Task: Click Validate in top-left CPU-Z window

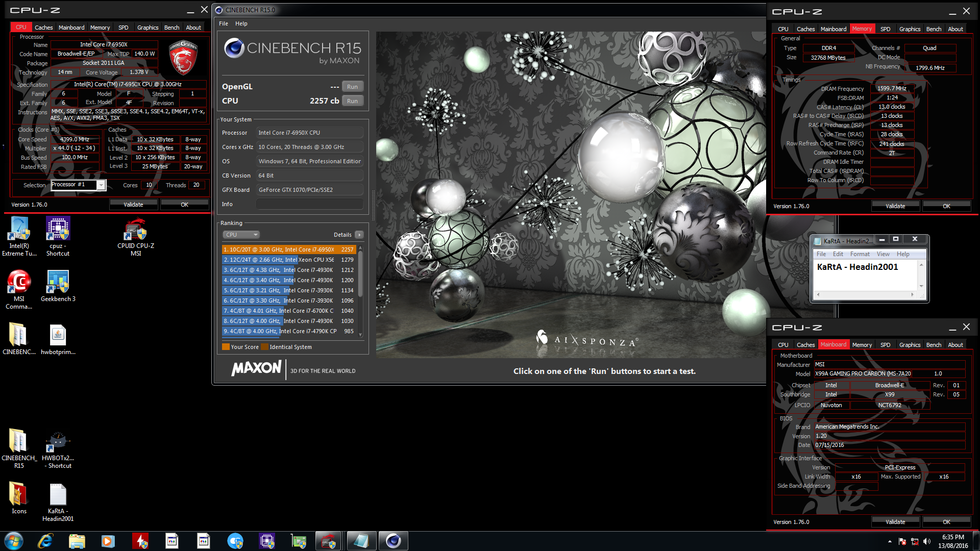Action: pyautogui.click(x=133, y=205)
